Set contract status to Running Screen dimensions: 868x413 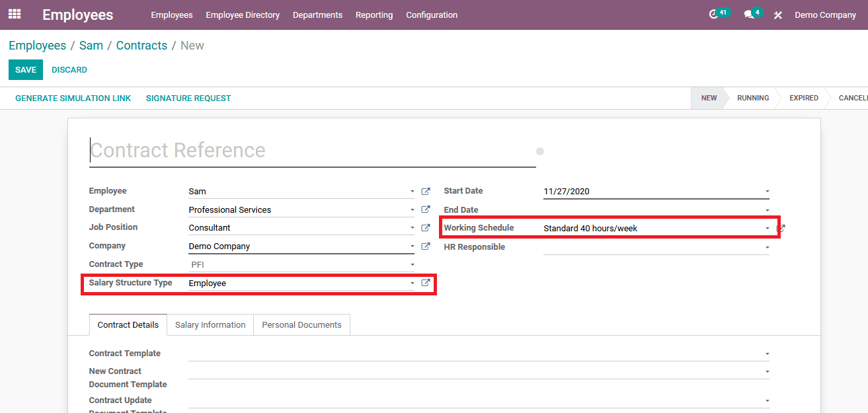click(752, 98)
